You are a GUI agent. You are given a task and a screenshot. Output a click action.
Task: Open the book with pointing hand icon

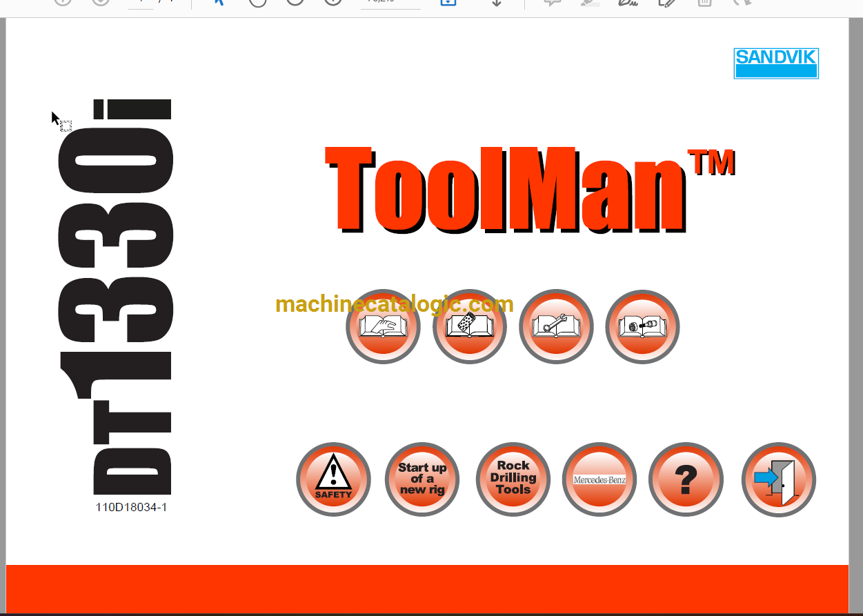[x=383, y=327]
